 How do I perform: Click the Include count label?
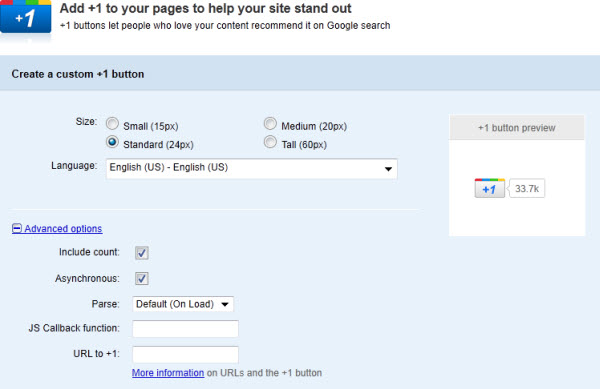89,252
